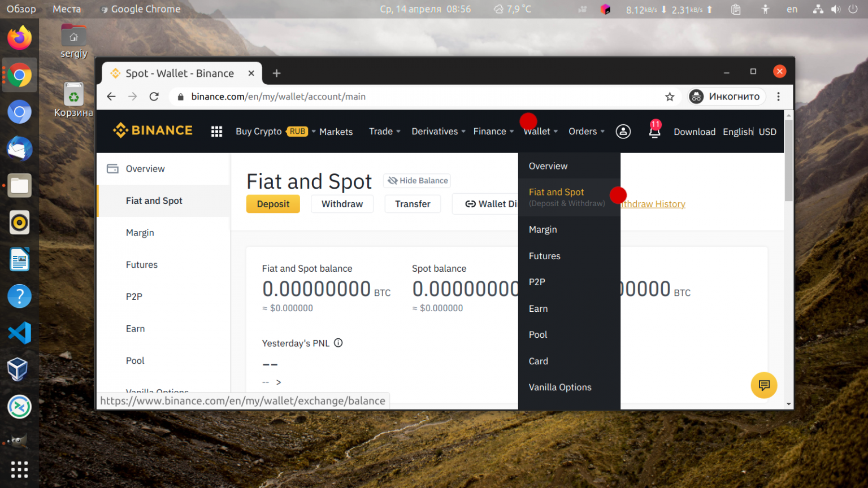Open the Markets link

click(x=336, y=132)
